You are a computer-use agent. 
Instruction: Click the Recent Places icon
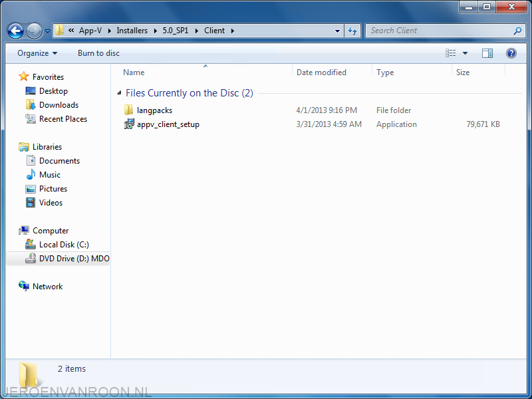tap(31, 119)
